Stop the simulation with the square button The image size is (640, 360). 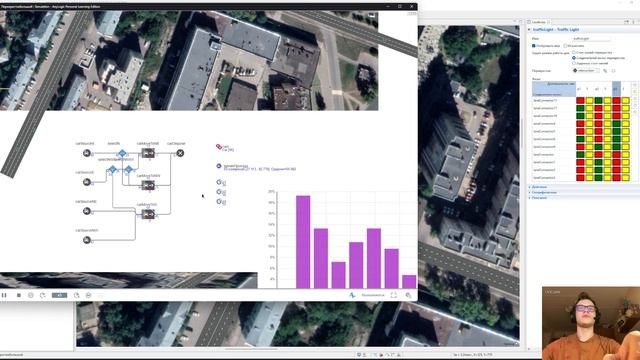coord(19,295)
